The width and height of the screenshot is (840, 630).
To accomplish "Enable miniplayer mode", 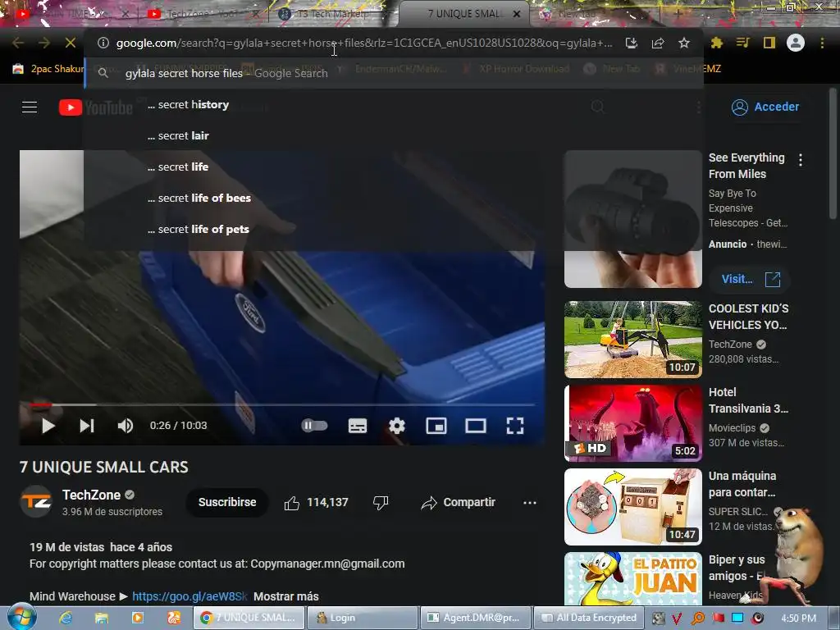I will 436,426.
